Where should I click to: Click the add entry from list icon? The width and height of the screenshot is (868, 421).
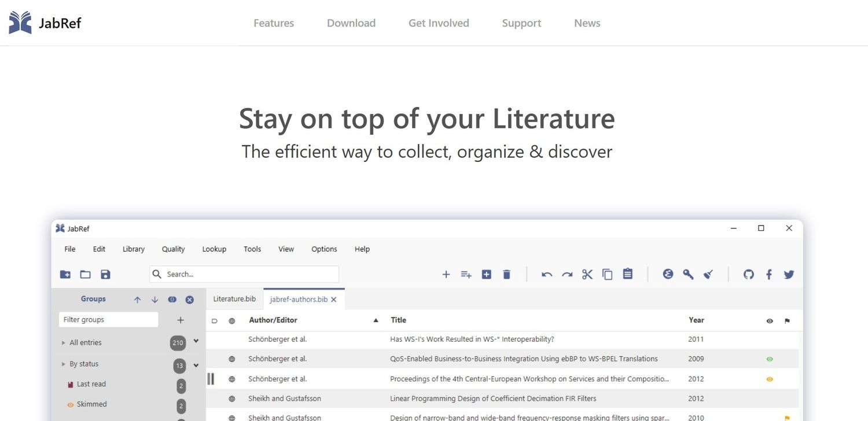point(466,275)
